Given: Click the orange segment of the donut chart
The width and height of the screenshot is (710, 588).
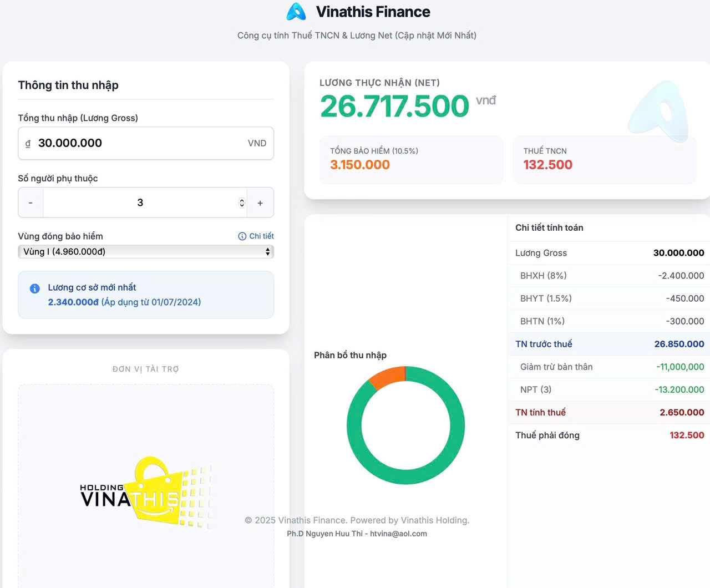Looking at the screenshot, I should [387, 377].
